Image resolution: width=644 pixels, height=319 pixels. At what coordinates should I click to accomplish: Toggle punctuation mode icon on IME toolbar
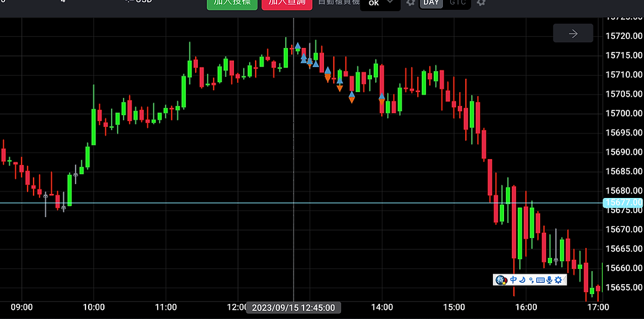tap(531, 280)
